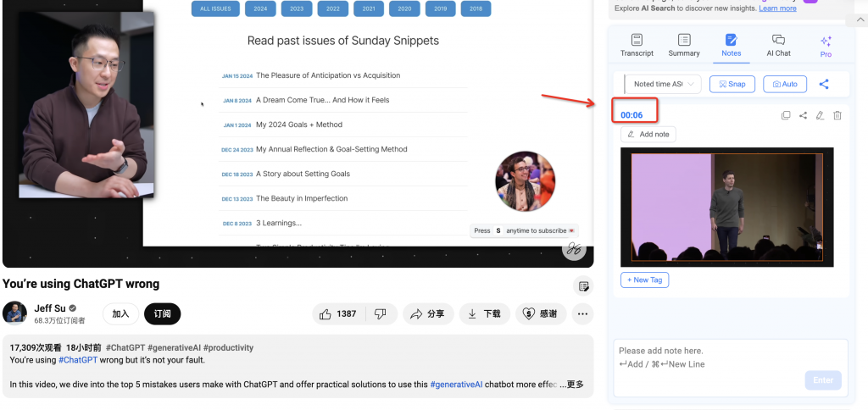Image resolution: width=868 pixels, height=410 pixels.
Task: Click the 分享 share button
Action: click(428, 313)
